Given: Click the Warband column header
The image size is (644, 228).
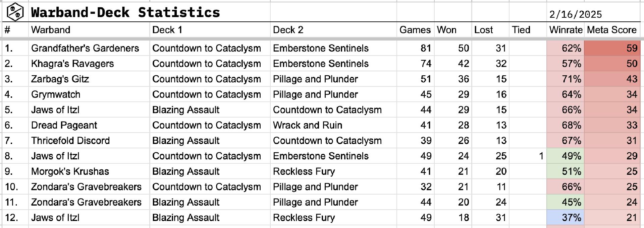Looking at the screenshot, I should (x=51, y=30).
